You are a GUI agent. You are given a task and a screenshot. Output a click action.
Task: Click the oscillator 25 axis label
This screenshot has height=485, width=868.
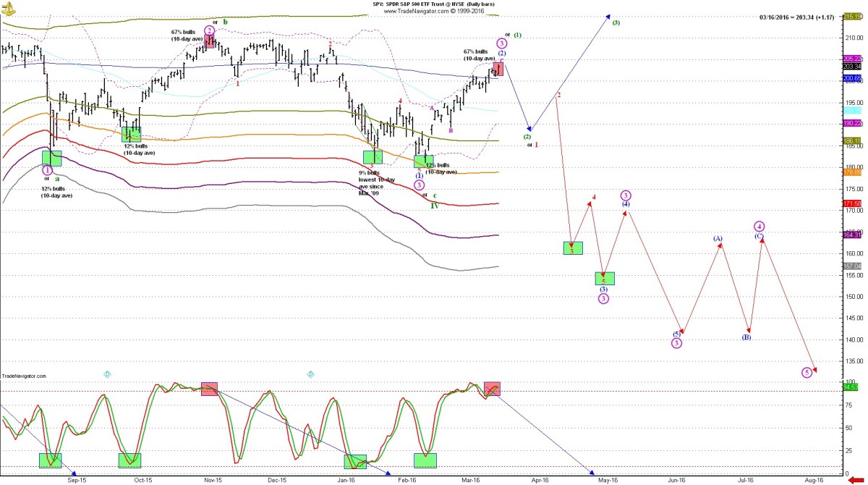(848, 450)
